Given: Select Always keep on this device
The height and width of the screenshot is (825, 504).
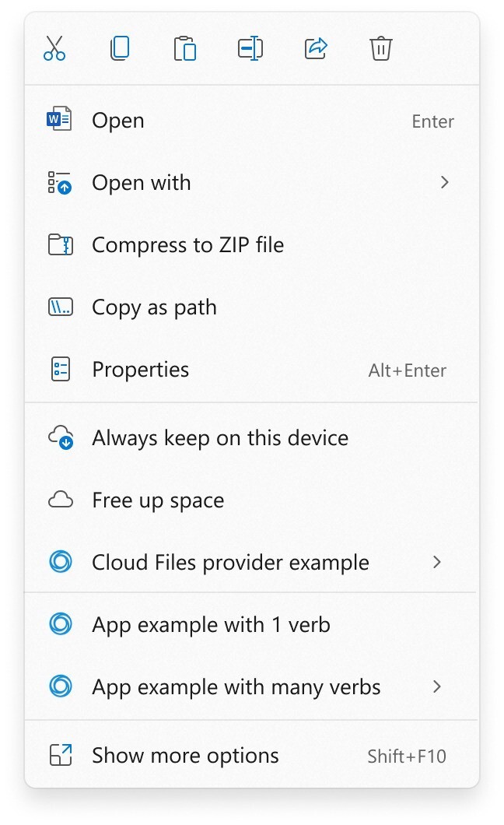Looking at the screenshot, I should point(219,438).
